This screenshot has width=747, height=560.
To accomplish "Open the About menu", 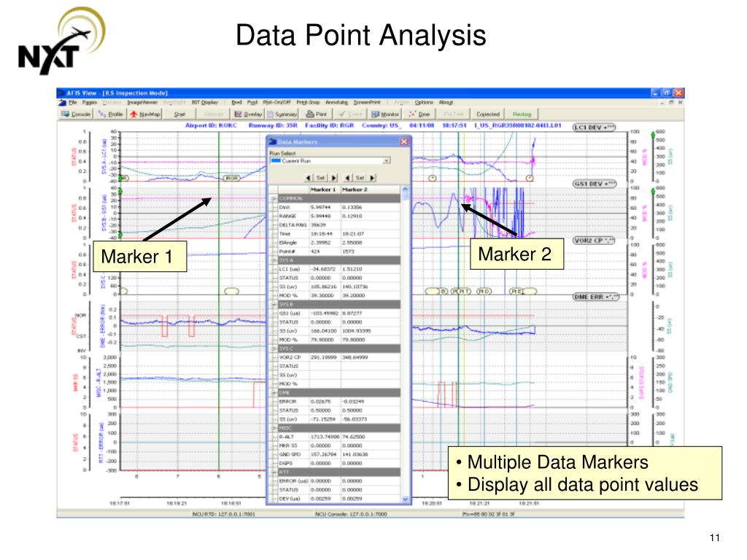I will point(446,102).
